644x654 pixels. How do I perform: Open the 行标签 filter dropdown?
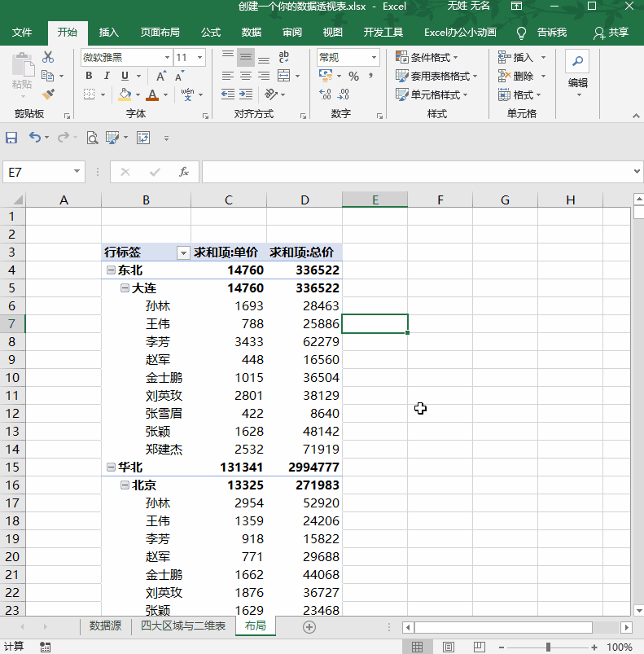tap(183, 252)
